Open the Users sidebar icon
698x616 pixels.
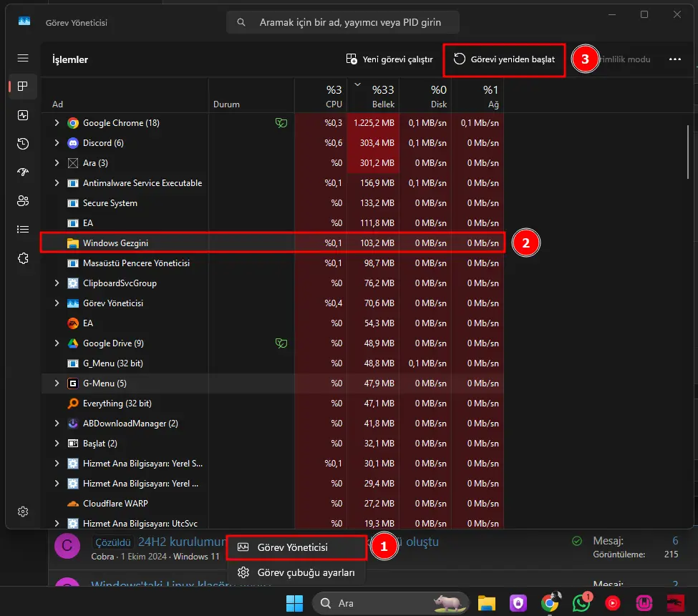click(x=23, y=201)
